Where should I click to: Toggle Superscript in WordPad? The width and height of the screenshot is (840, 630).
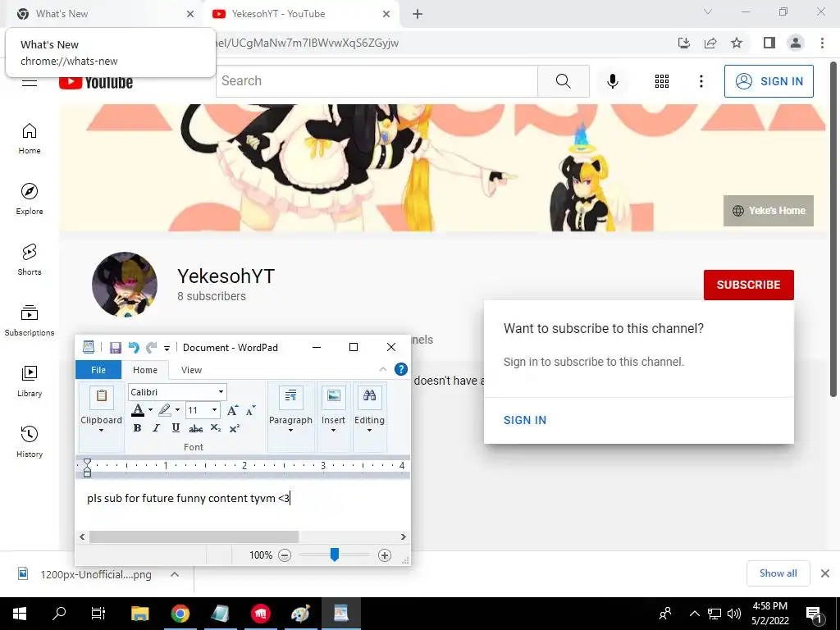234,428
